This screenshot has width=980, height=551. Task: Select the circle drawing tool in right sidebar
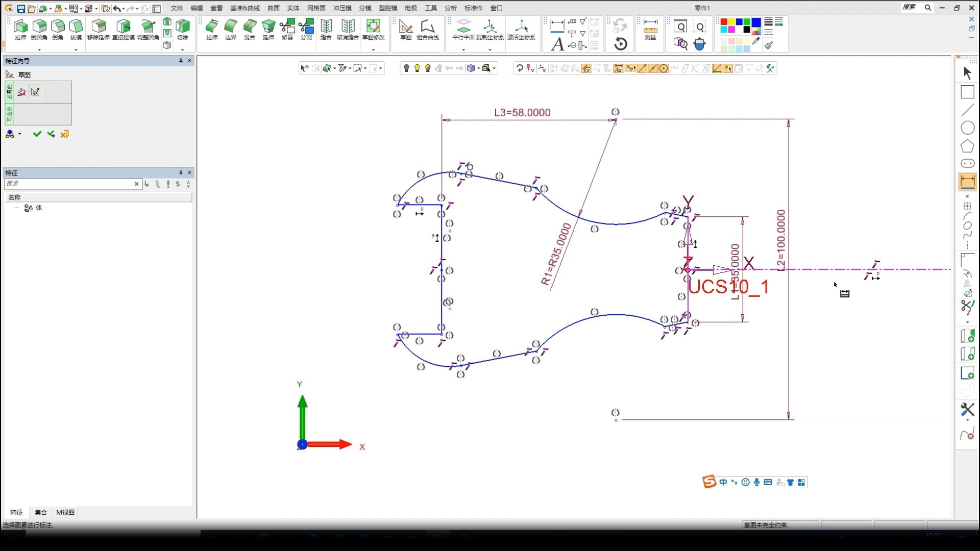[x=967, y=128]
